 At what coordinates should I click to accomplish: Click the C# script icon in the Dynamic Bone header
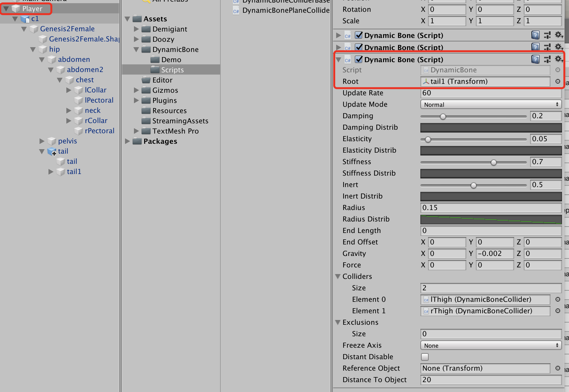(348, 60)
